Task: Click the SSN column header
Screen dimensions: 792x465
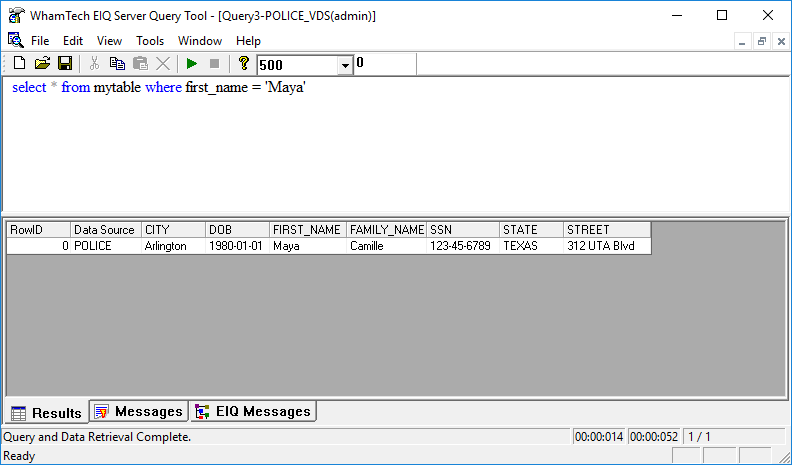Action: point(463,230)
